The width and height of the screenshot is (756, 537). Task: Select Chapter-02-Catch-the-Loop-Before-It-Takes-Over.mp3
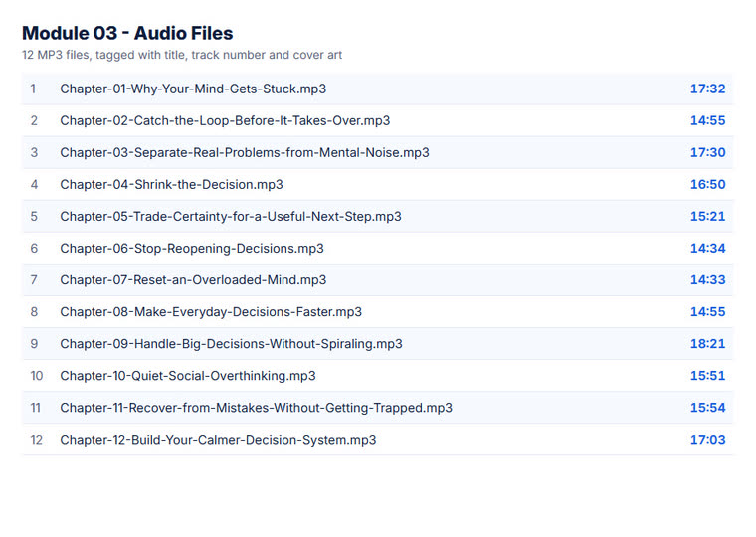[225, 120]
